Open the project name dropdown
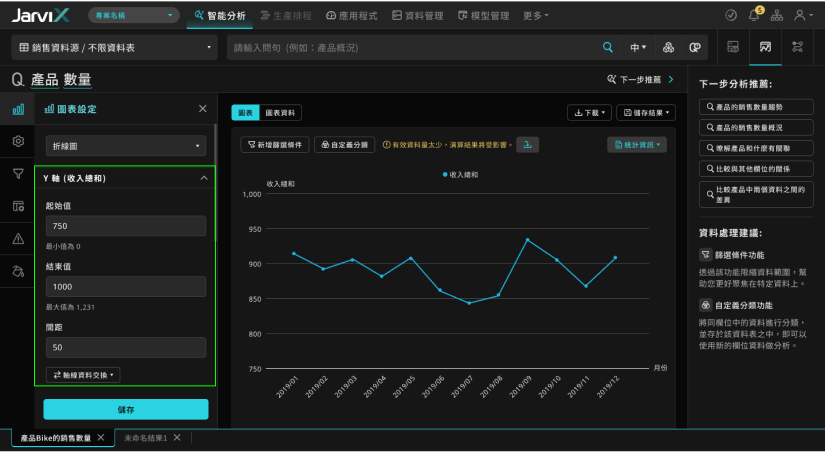 coord(134,15)
